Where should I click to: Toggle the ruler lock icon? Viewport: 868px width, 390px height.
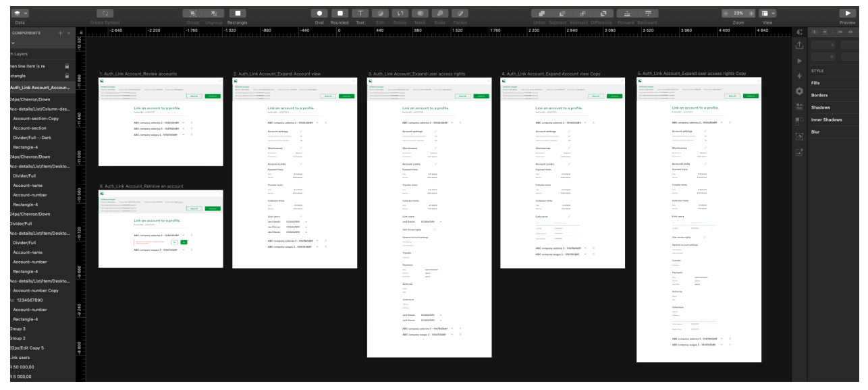[x=81, y=32]
